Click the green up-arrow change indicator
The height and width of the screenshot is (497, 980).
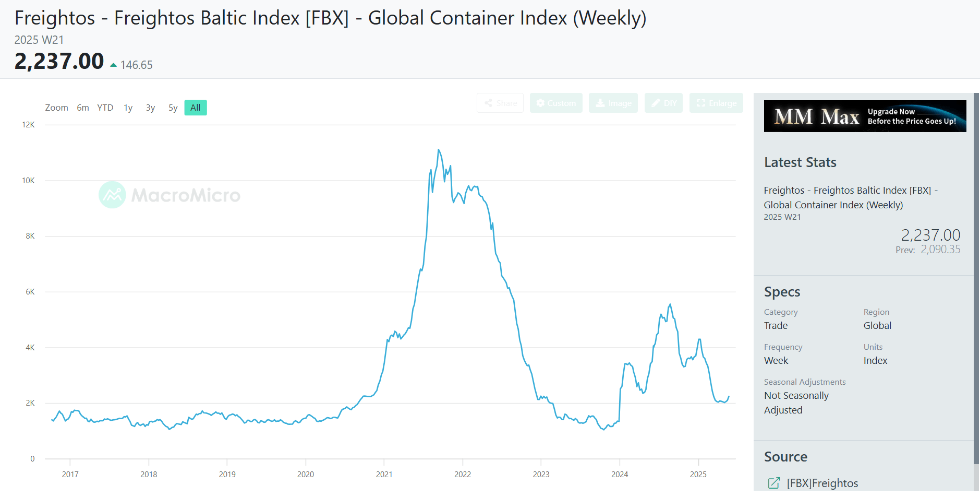point(113,64)
